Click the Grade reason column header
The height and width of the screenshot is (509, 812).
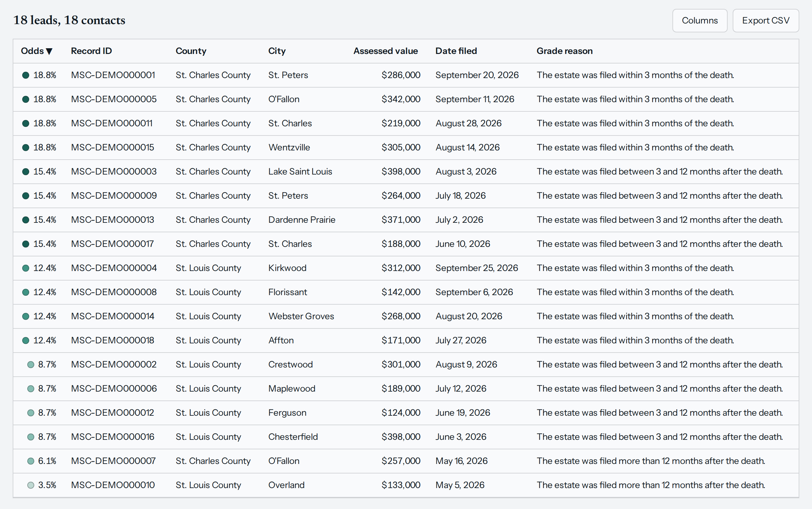coord(564,51)
